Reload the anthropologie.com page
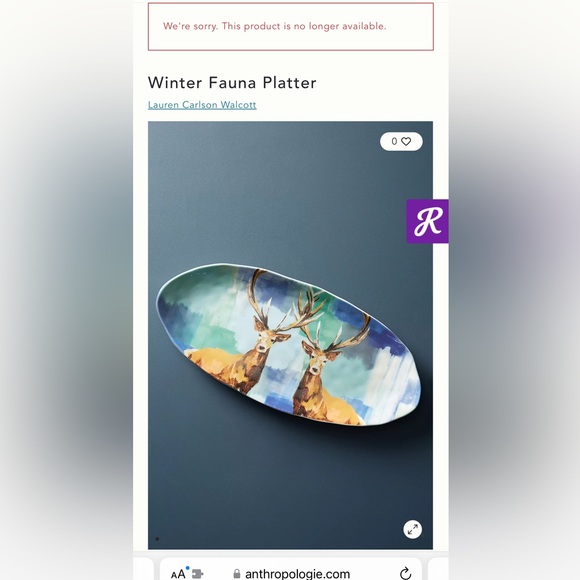 click(x=405, y=573)
